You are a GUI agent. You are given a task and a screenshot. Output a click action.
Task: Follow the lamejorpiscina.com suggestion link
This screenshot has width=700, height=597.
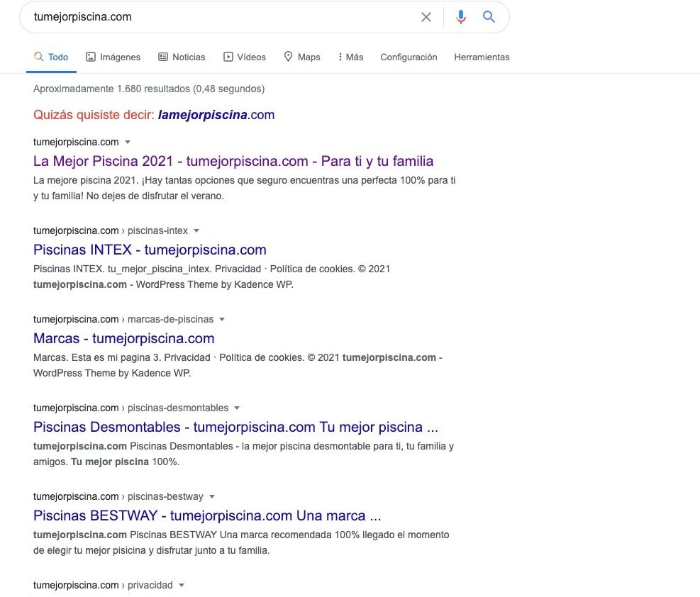tap(216, 115)
